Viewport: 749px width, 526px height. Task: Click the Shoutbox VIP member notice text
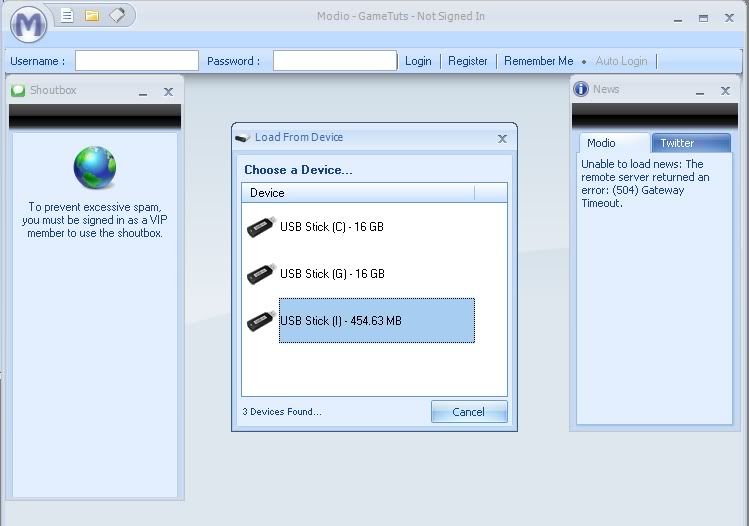coord(95,220)
